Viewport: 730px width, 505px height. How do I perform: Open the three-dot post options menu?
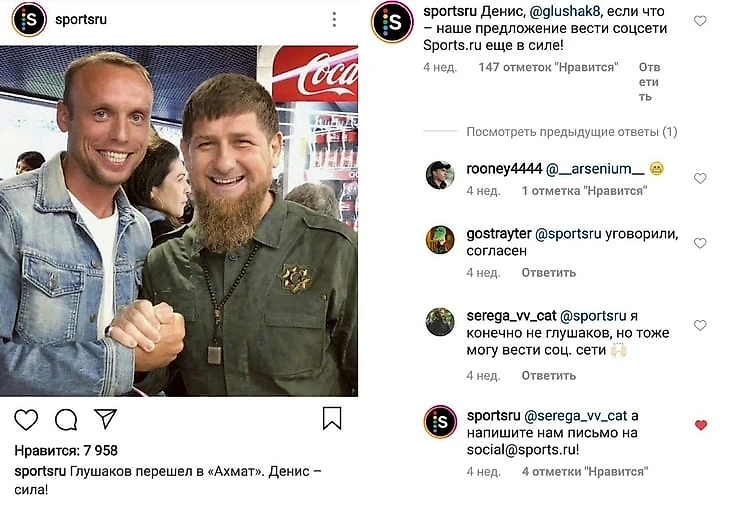(x=334, y=20)
